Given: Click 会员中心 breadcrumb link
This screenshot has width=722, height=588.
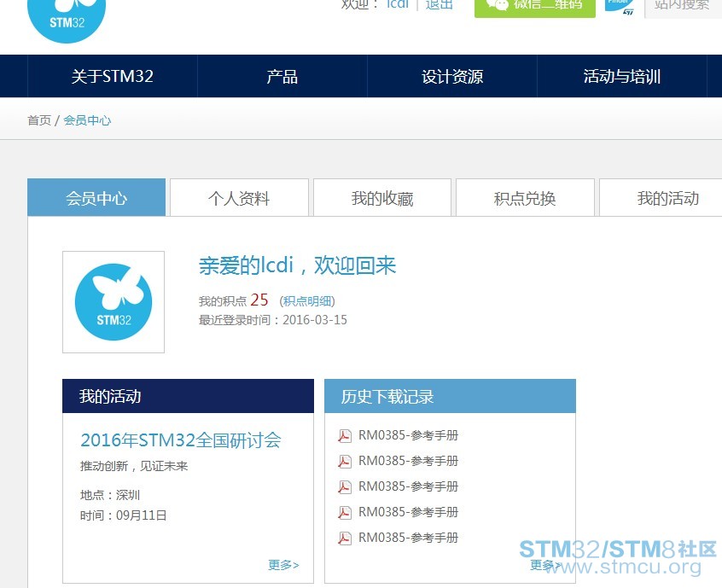Looking at the screenshot, I should tap(87, 120).
